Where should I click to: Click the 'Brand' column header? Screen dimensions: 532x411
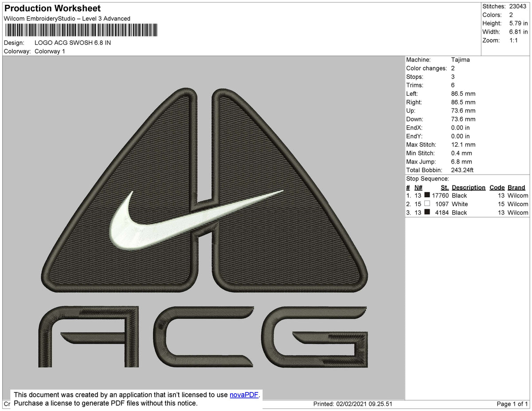[x=516, y=188]
